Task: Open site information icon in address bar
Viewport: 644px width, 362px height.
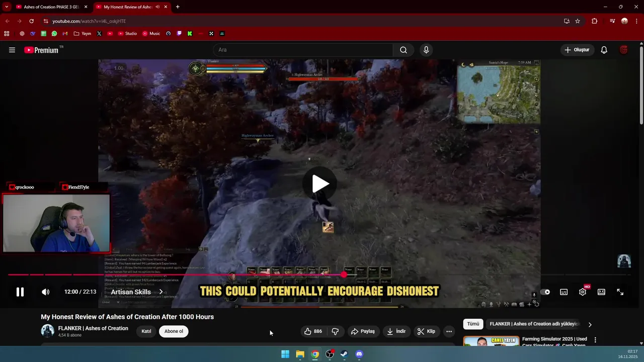Action: tap(46, 21)
